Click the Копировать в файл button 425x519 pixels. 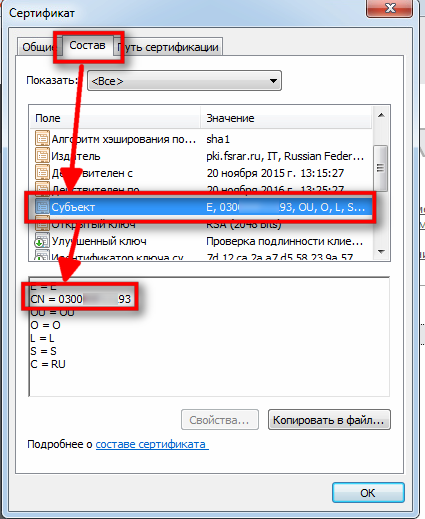pyautogui.click(x=329, y=420)
